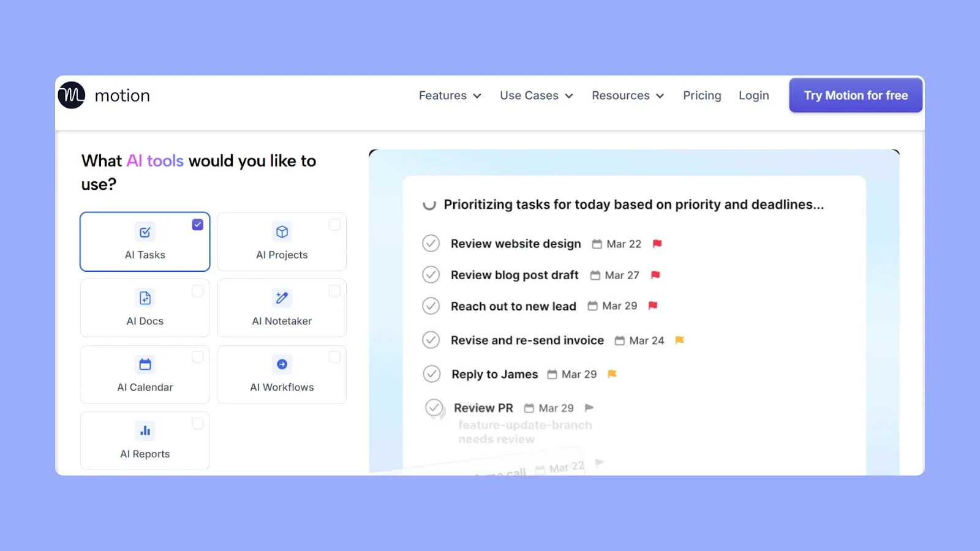Check the AI Docs checkbox
The width and height of the screenshot is (980, 551).
[x=197, y=291]
